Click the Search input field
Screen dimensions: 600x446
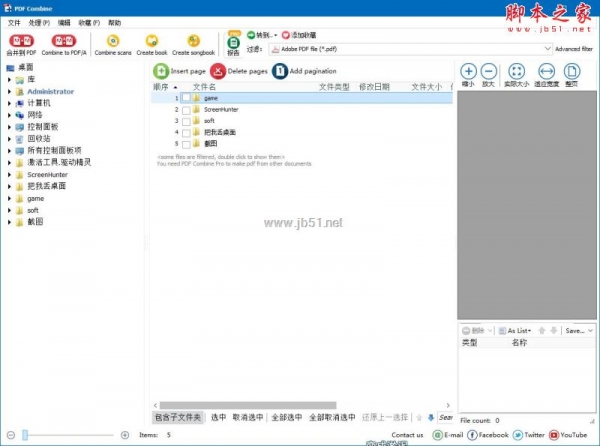(x=446, y=417)
